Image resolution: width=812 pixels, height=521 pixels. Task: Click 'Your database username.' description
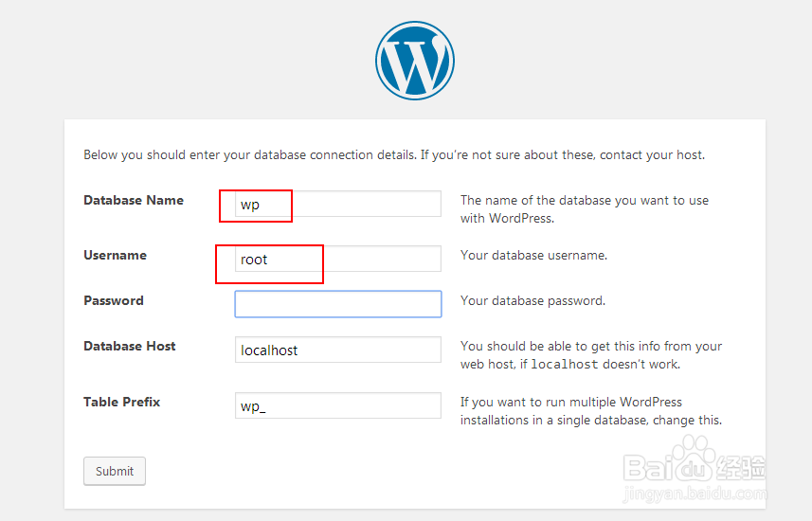[533, 256]
